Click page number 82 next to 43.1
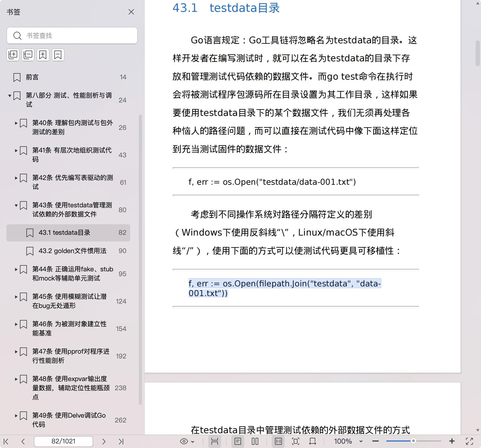481x448 pixels. [x=122, y=233]
